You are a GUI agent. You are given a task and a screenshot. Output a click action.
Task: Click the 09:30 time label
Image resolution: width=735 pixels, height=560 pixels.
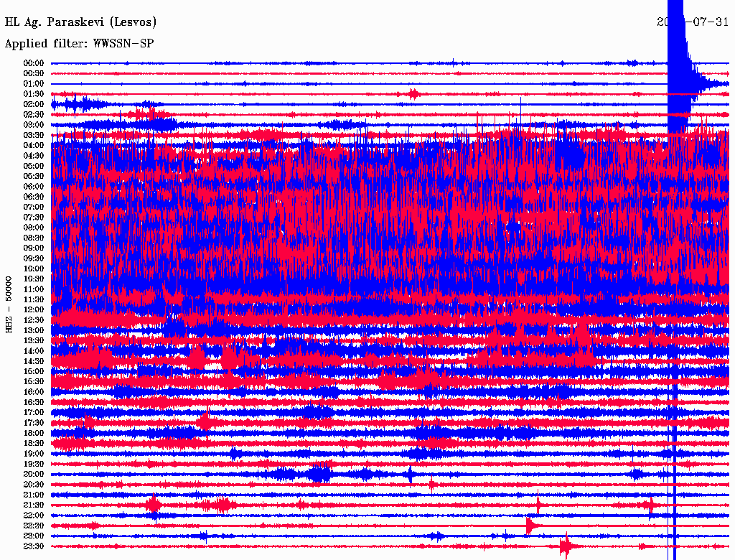tap(34, 258)
